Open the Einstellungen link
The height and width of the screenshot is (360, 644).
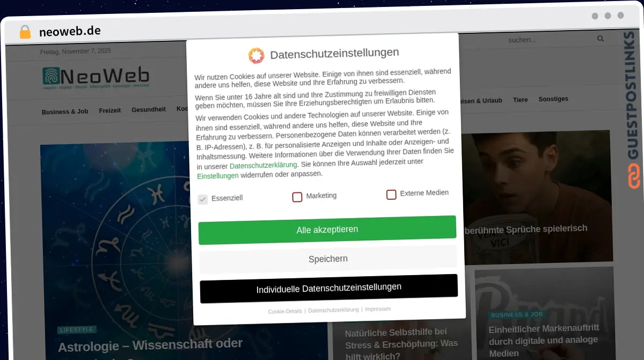coord(218,176)
